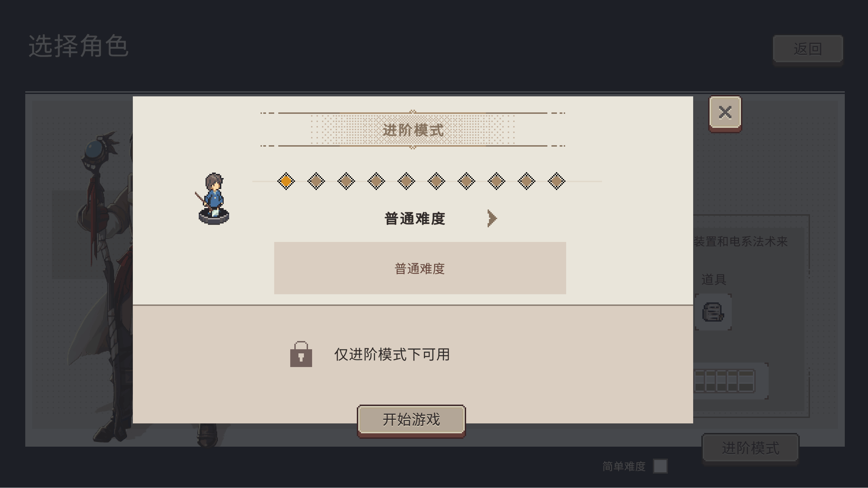The width and height of the screenshot is (868, 488).
Task: Select the tenth difficulty level diamond
Action: (556, 181)
